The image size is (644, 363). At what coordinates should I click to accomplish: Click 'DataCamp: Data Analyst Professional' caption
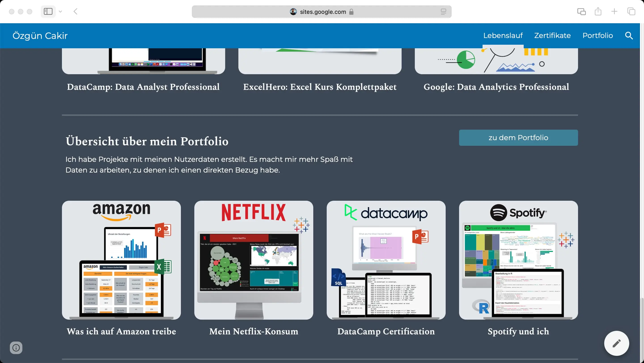(143, 87)
